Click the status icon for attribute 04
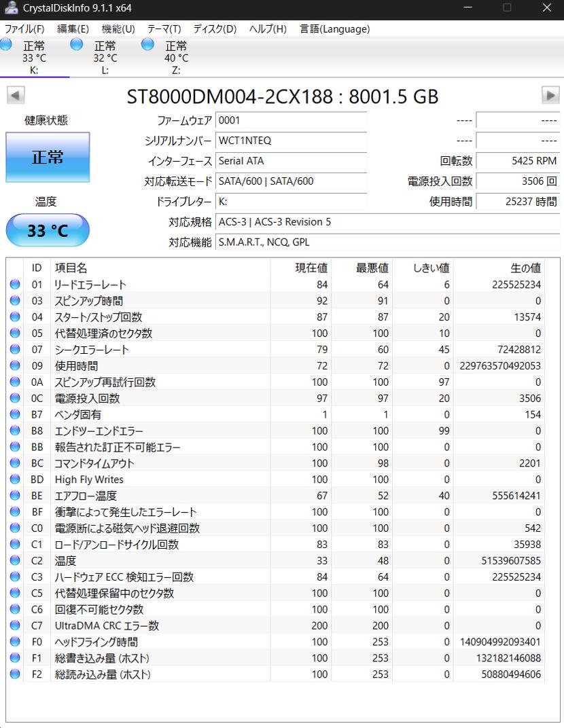Viewport: 564px width, 728px height. tap(15, 316)
